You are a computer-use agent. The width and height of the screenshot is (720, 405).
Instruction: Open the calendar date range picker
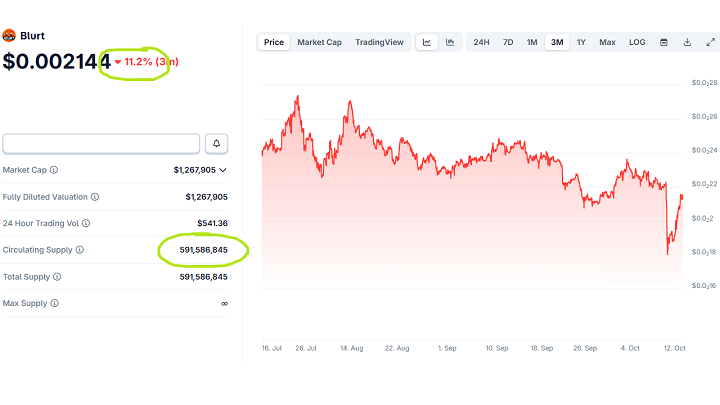664,42
